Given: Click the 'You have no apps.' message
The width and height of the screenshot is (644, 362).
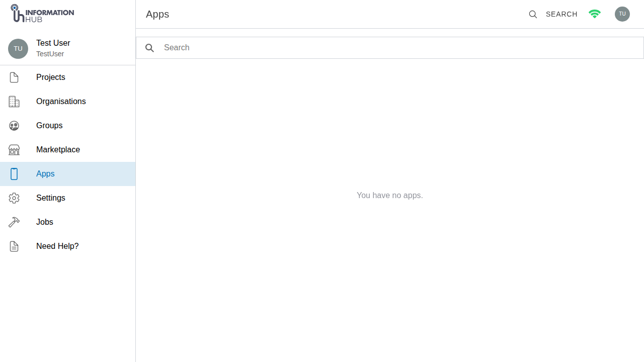Looking at the screenshot, I should [x=390, y=195].
